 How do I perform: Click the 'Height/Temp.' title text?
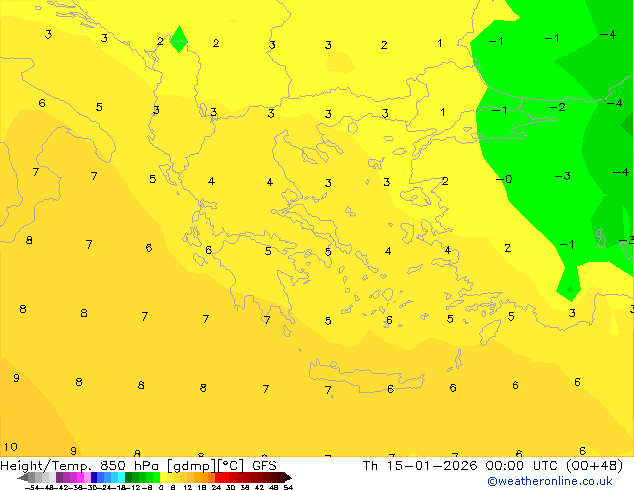pos(45,465)
